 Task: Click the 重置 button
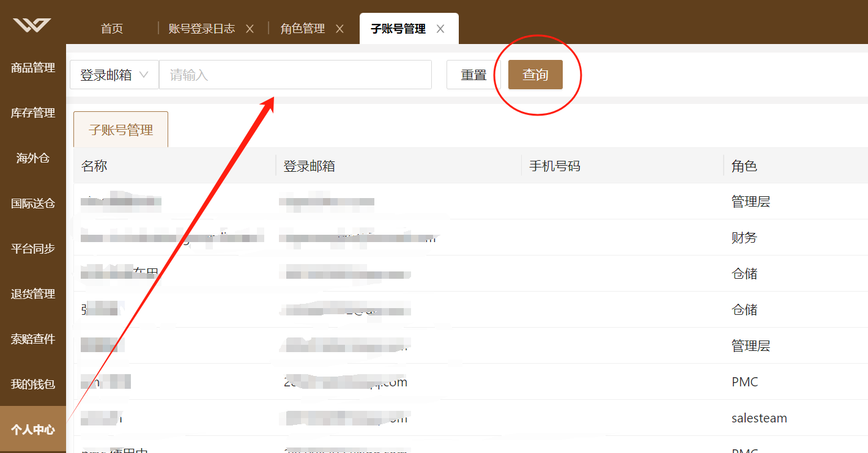coord(474,75)
